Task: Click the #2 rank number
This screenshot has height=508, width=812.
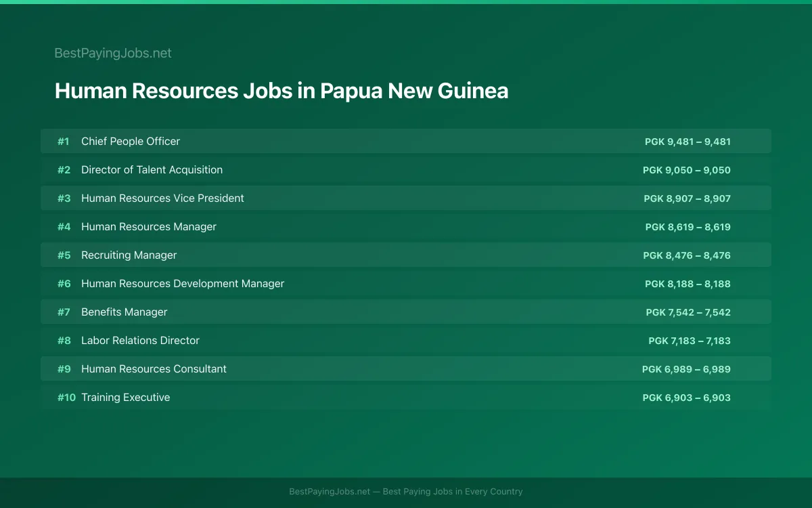Action: 64,170
